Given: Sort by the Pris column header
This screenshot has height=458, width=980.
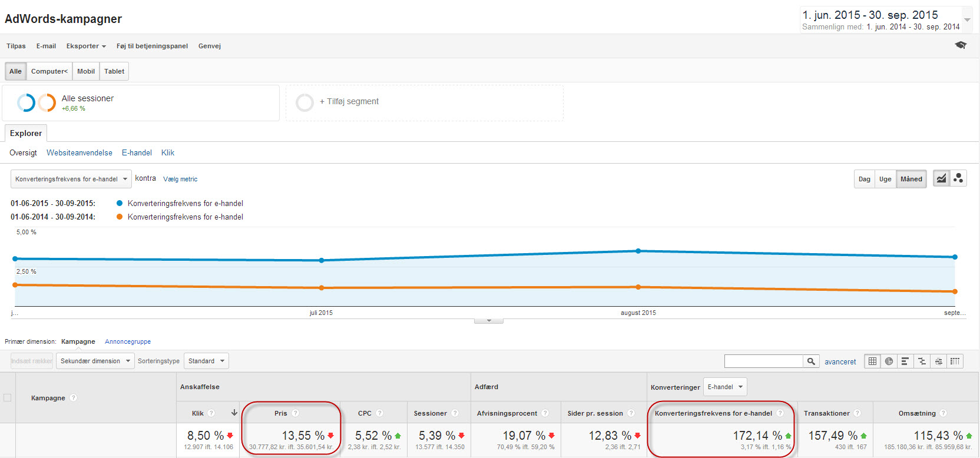Looking at the screenshot, I should pos(281,413).
